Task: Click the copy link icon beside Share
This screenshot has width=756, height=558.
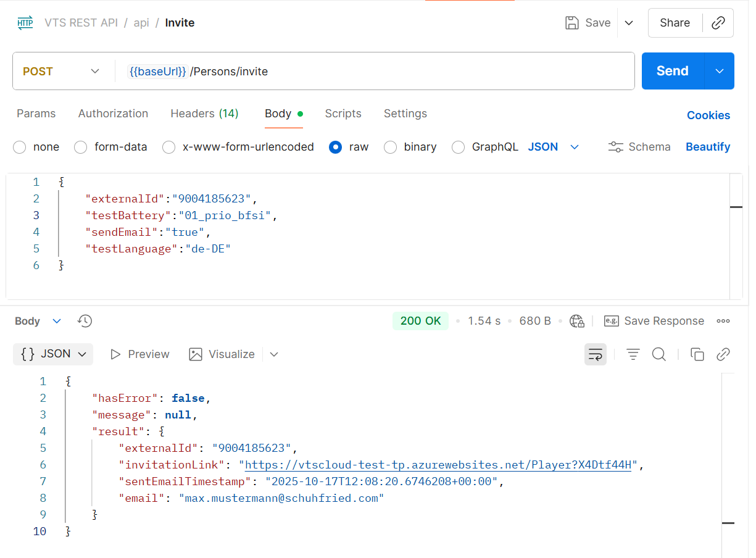Action: (718, 23)
